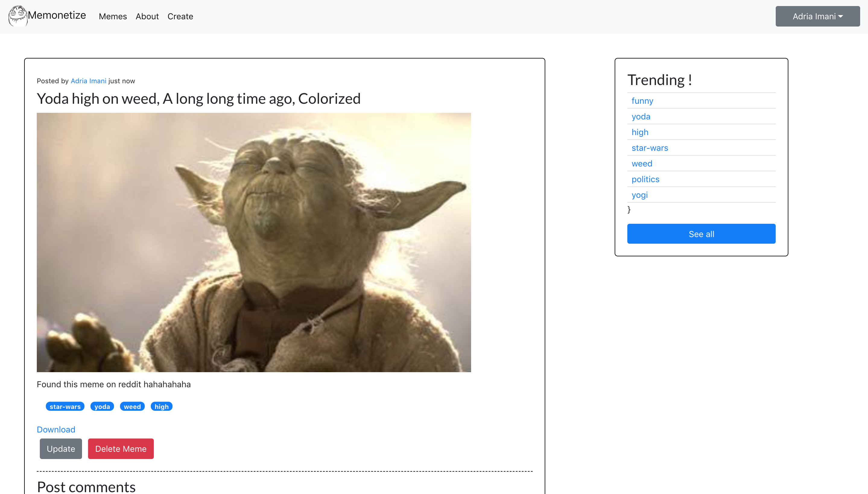
Task: Open the funny trending tag
Action: coord(642,101)
